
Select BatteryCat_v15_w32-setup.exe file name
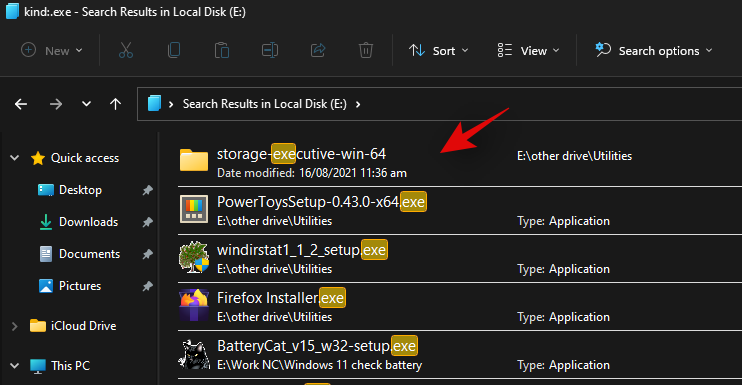(317, 346)
